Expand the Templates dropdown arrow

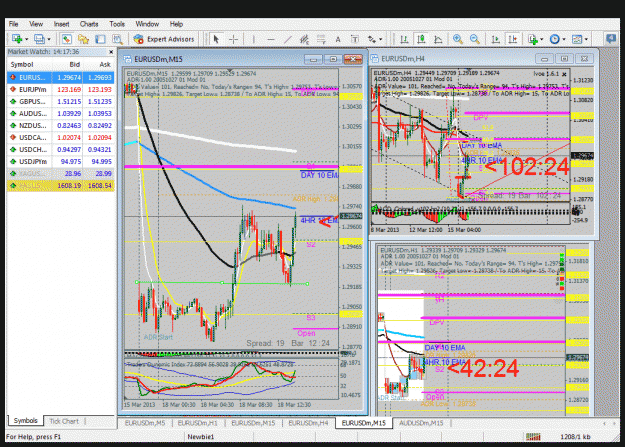point(586,39)
